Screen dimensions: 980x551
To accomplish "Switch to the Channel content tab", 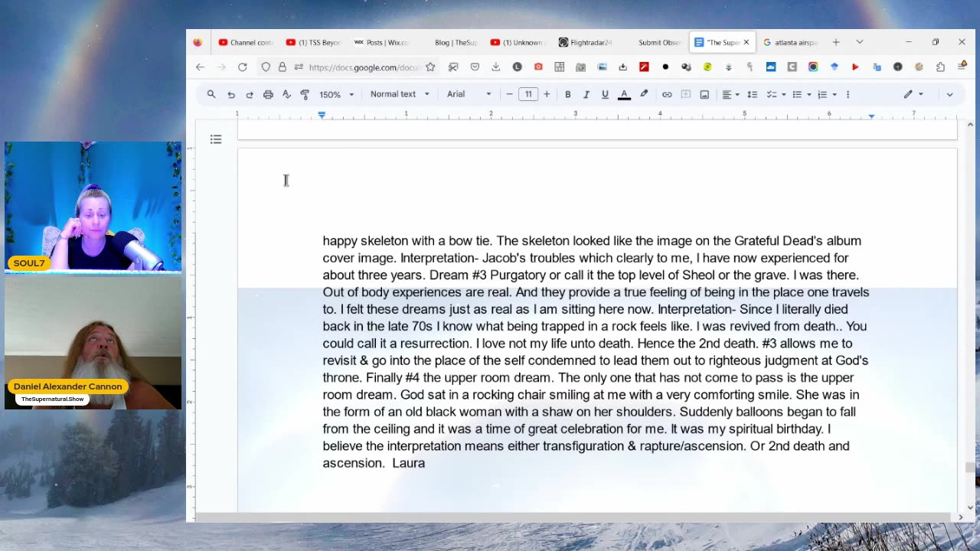I will [246, 42].
